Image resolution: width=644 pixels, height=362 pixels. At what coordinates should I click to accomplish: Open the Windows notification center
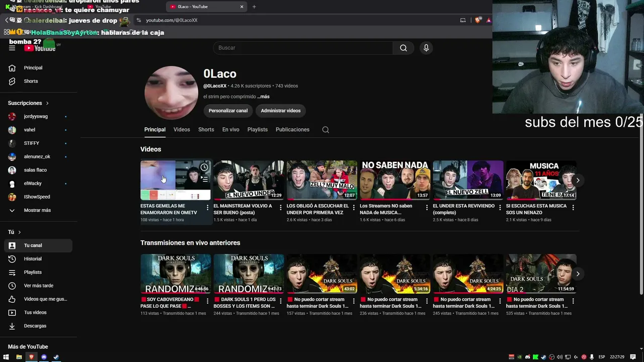pyautogui.click(x=633, y=357)
